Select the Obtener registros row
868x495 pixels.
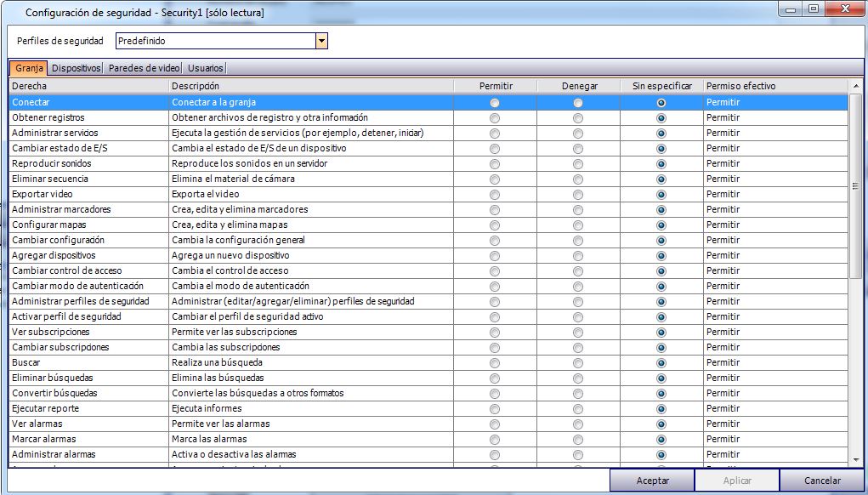coord(428,118)
